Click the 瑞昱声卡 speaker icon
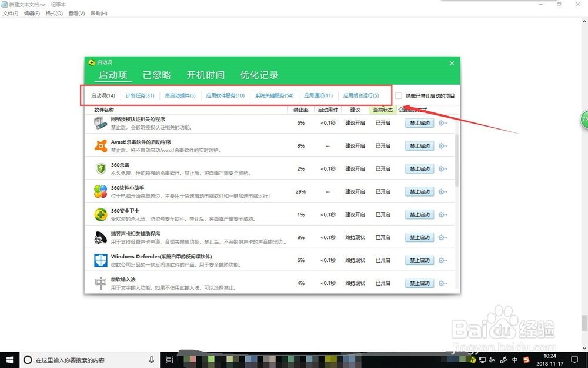 point(100,237)
